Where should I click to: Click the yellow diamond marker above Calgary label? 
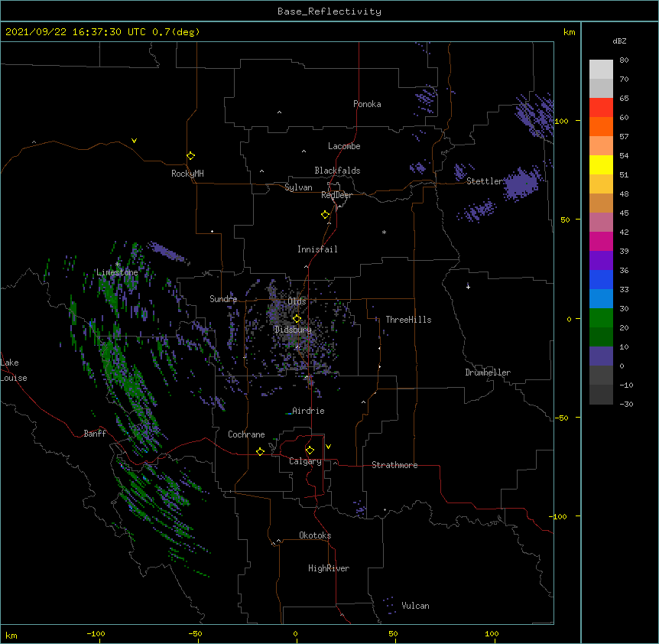tap(310, 450)
